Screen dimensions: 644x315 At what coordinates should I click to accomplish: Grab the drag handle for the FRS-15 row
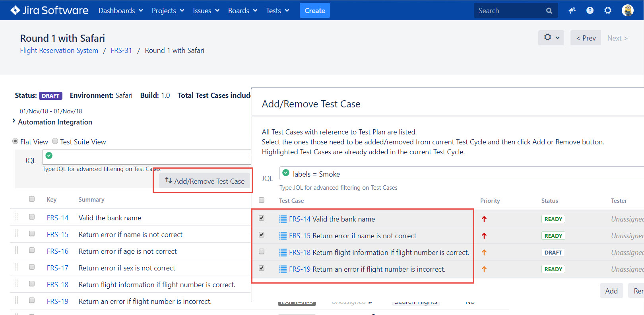[x=16, y=233]
